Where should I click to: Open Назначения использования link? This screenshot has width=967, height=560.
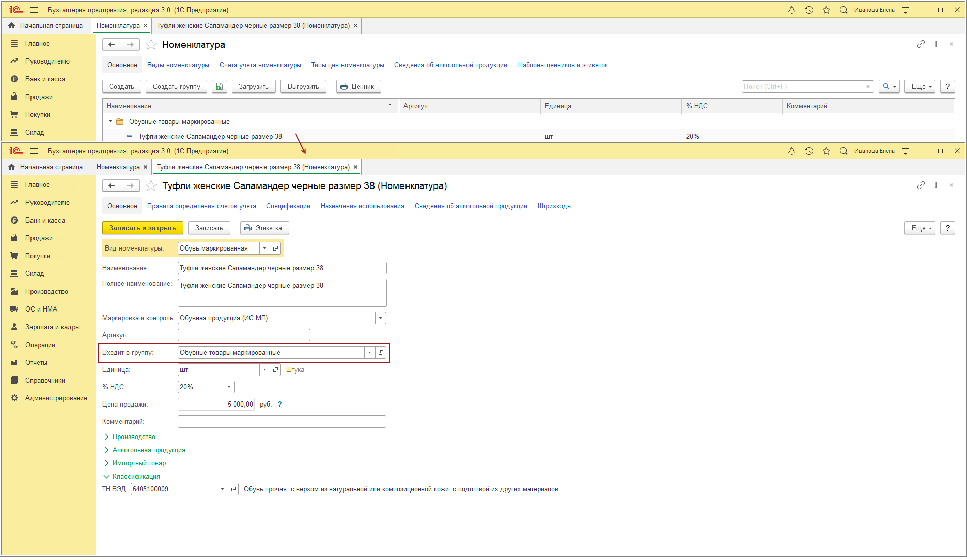point(362,206)
